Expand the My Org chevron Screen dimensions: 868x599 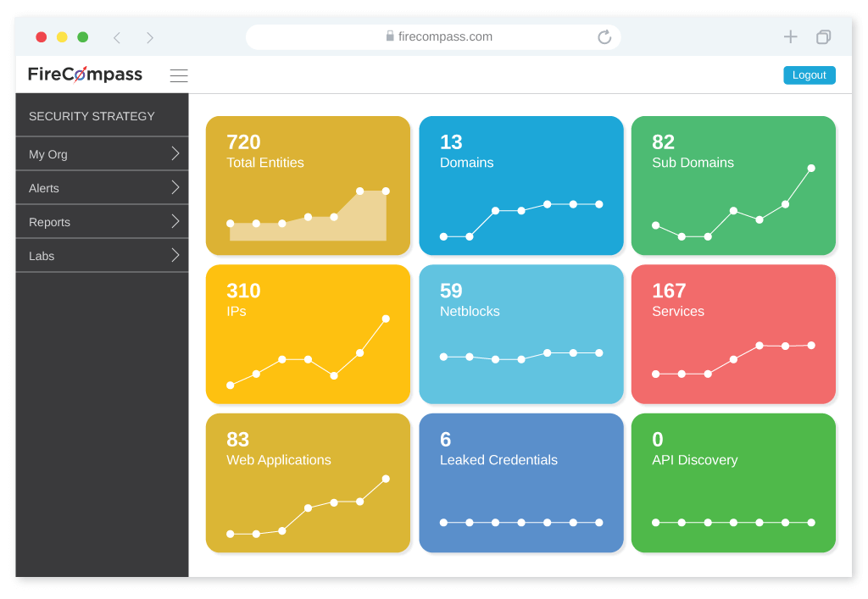[175, 153]
